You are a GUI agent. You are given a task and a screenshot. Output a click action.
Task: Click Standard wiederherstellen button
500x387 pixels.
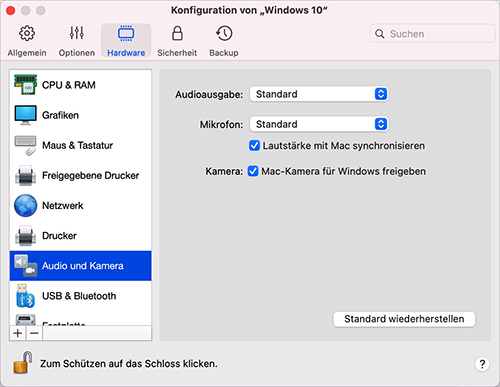tap(404, 319)
